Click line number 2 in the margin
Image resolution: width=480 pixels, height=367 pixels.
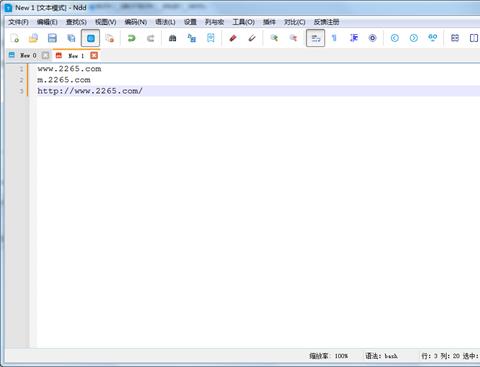tap(21, 80)
